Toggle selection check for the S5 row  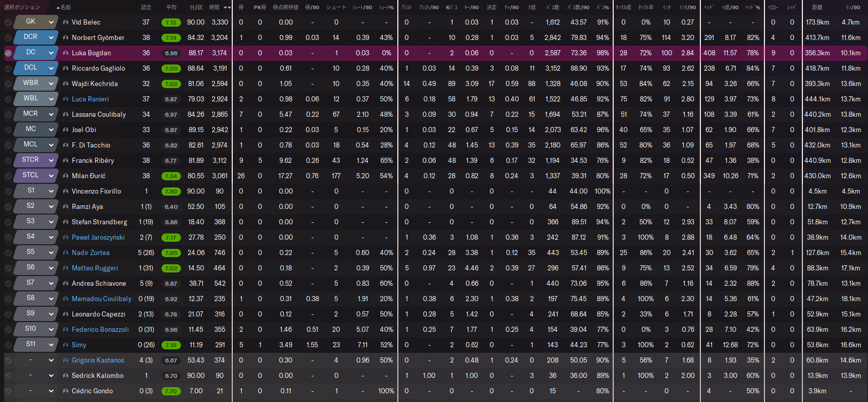(x=8, y=253)
